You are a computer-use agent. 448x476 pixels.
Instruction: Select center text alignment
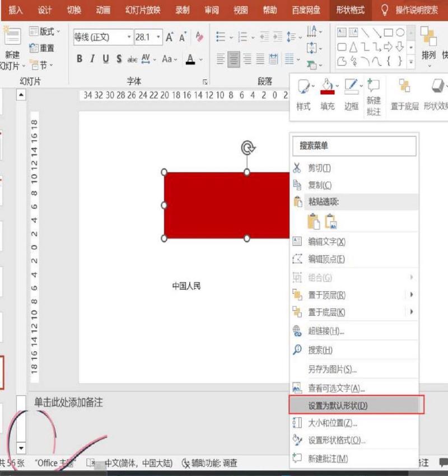click(234, 59)
